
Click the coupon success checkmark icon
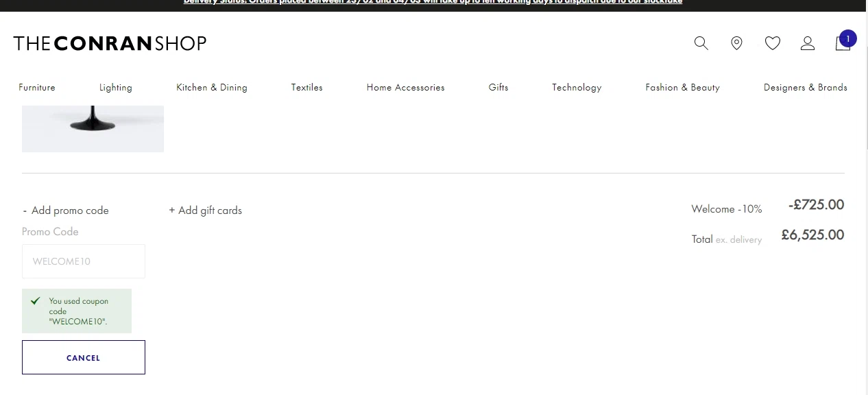pyautogui.click(x=36, y=300)
